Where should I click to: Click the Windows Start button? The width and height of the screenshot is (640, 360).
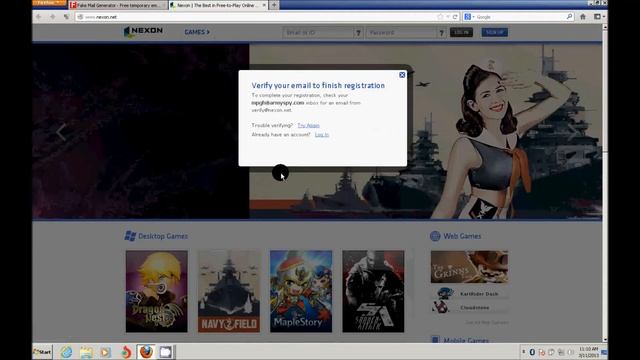pos(42,352)
